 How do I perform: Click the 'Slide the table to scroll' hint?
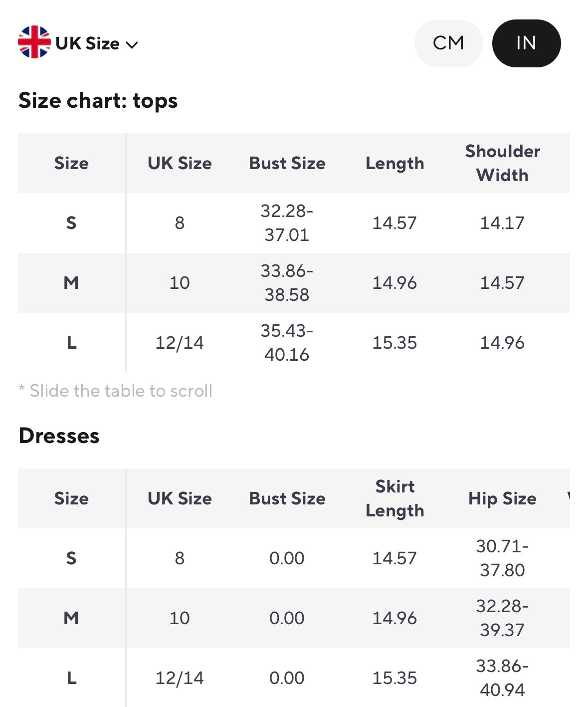pyautogui.click(x=116, y=391)
